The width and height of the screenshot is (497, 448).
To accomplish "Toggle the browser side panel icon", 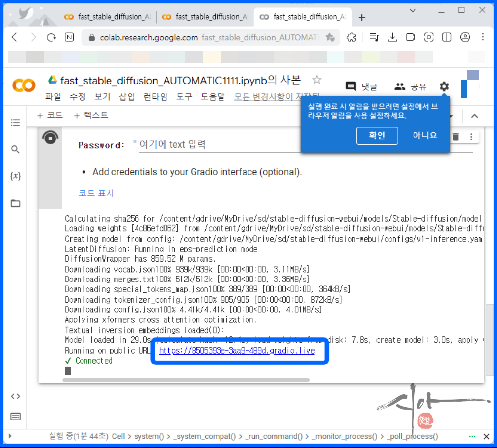I will [447, 37].
